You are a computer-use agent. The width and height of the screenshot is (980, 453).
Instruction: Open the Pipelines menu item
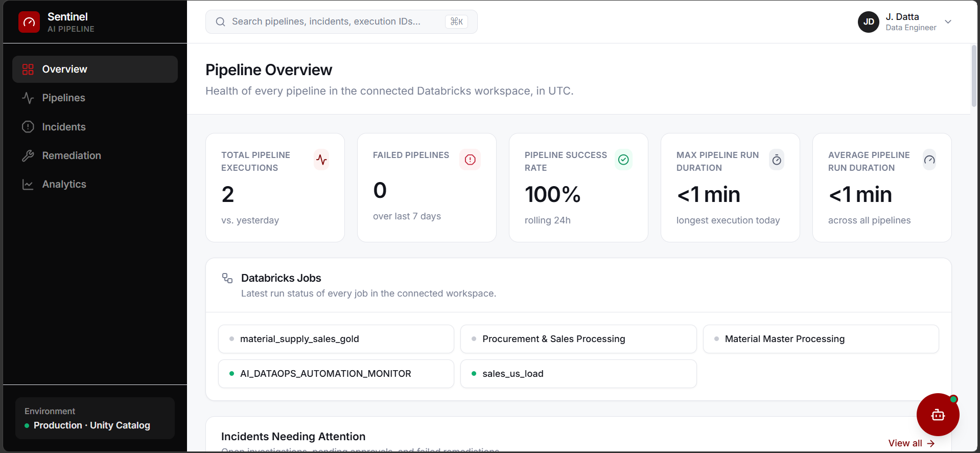(95, 98)
